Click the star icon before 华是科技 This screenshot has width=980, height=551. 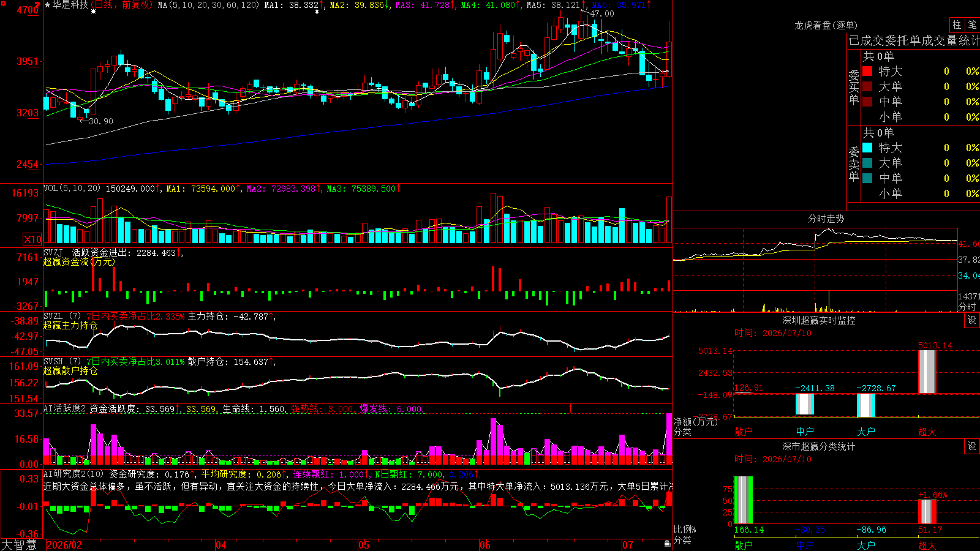(48, 5)
